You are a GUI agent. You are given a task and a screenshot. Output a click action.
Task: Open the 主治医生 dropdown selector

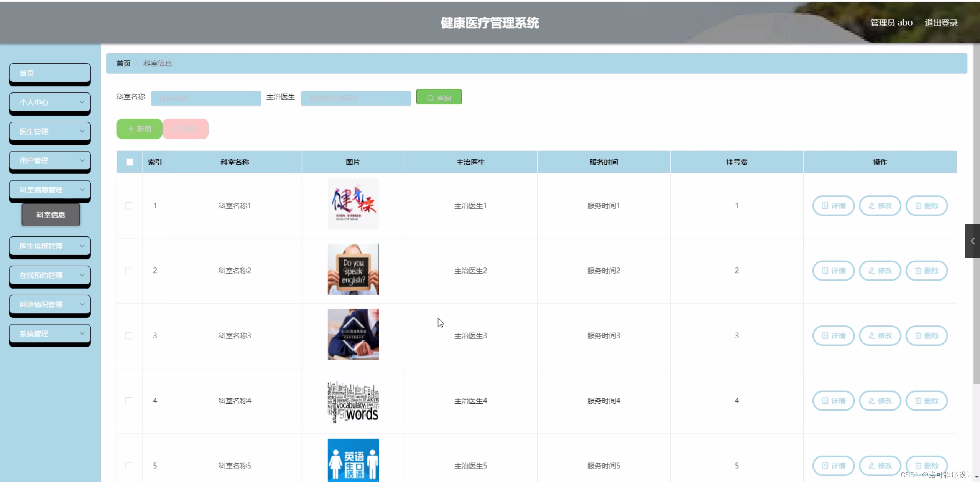click(x=355, y=98)
